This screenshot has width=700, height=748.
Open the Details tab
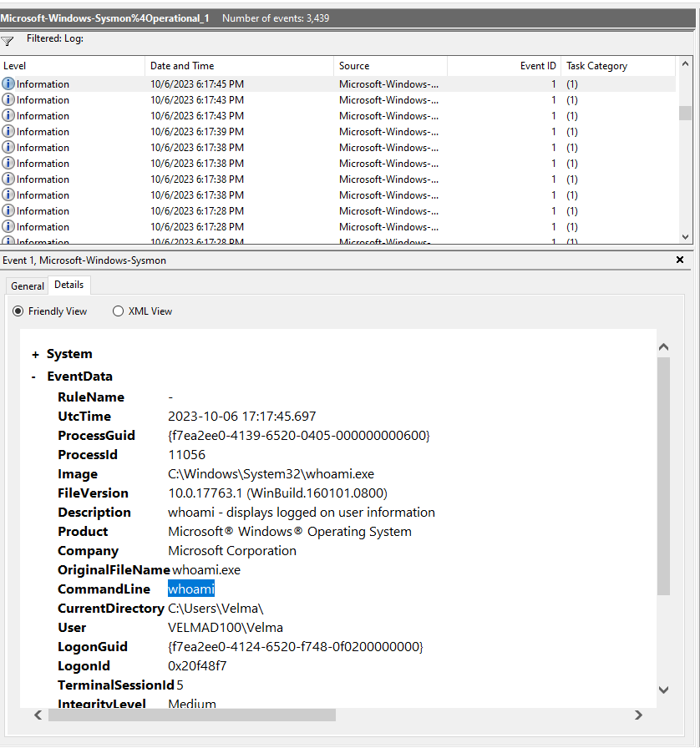point(69,285)
